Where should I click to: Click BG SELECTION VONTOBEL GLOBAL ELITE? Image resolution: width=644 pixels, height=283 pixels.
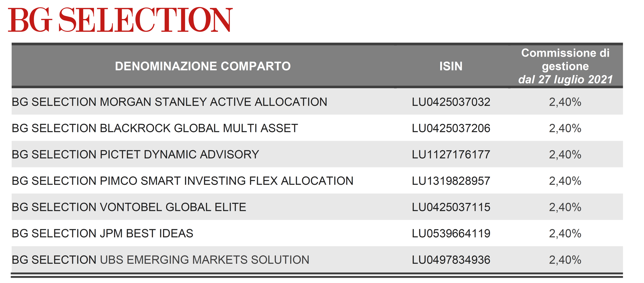click(129, 207)
